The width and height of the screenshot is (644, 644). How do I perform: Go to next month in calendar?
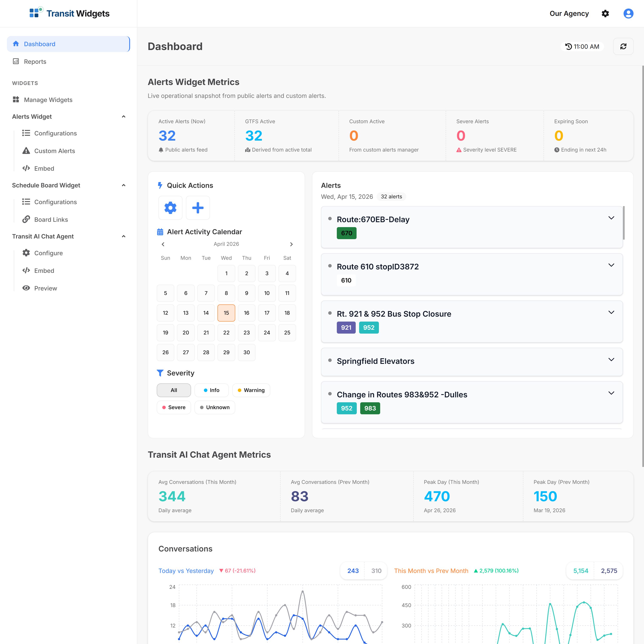tap(291, 244)
